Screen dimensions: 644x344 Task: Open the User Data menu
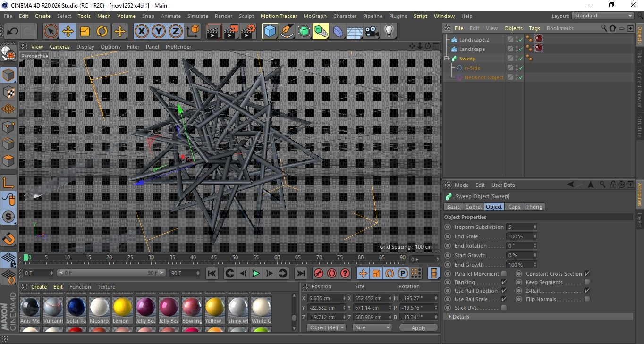pos(503,185)
